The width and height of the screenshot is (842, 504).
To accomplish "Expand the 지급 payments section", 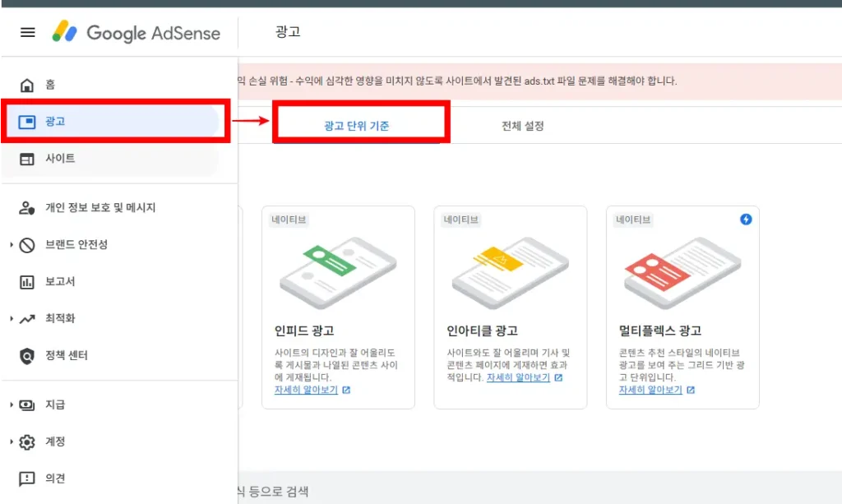I will (x=27, y=405).
